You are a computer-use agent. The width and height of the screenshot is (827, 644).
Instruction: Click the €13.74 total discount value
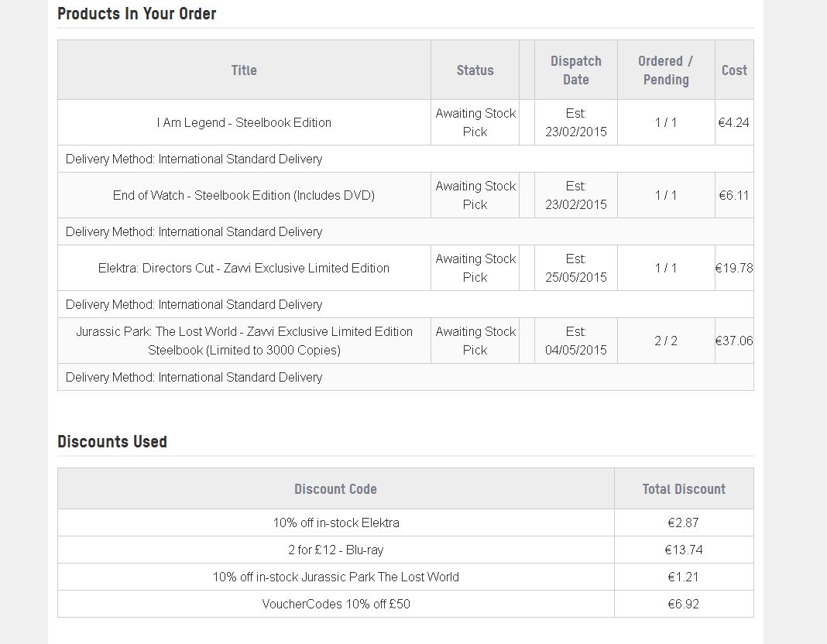click(x=684, y=550)
